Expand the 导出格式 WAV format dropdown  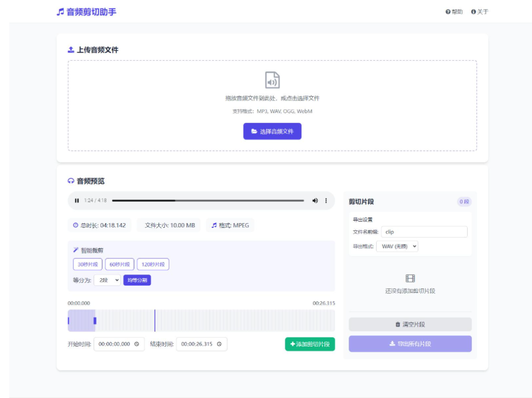[397, 246]
